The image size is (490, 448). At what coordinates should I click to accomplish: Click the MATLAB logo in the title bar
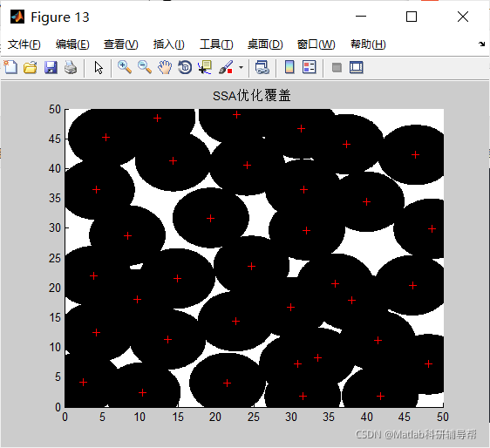click(x=17, y=17)
